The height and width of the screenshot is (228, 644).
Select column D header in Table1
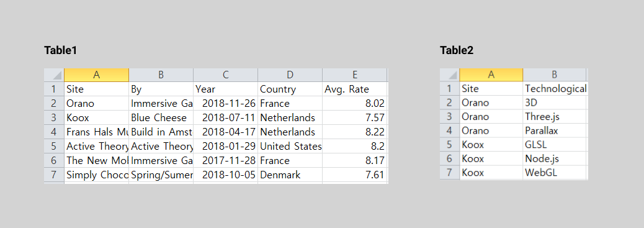click(290, 75)
